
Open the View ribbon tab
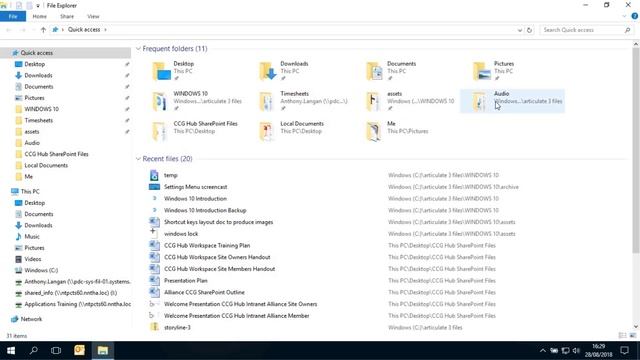pyautogui.click(x=93, y=16)
